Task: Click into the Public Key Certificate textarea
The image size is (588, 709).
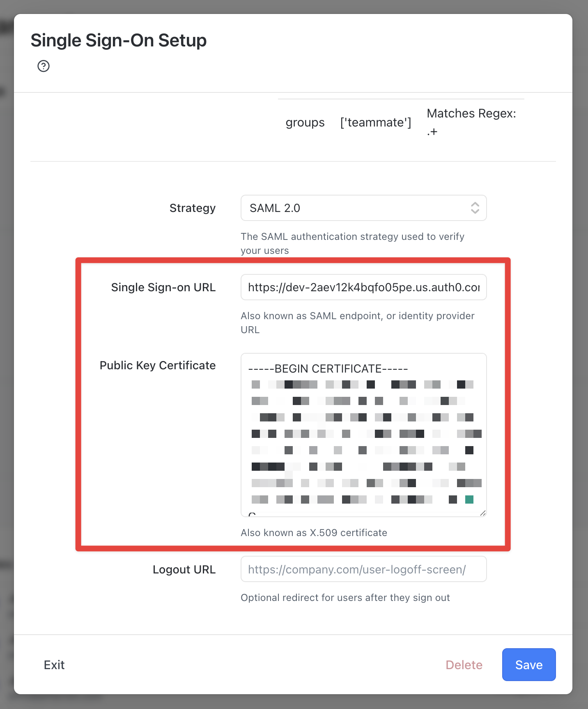Action: tap(363, 435)
